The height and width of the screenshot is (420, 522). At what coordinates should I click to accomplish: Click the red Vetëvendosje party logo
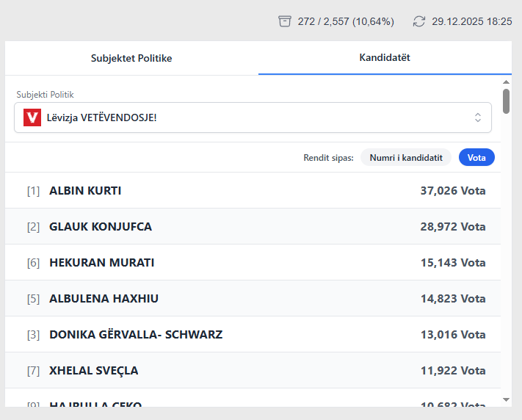pyautogui.click(x=32, y=117)
